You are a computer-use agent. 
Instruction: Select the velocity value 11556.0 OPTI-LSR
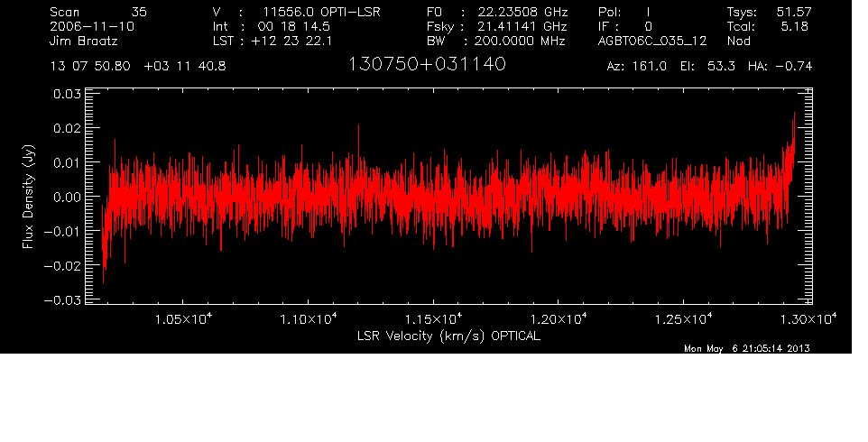(x=321, y=12)
